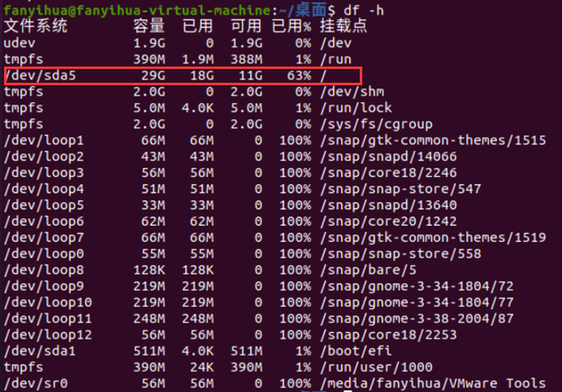
Task: Click '/snap/core20/1242' mount point
Action: pyautogui.click(x=388, y=221)
